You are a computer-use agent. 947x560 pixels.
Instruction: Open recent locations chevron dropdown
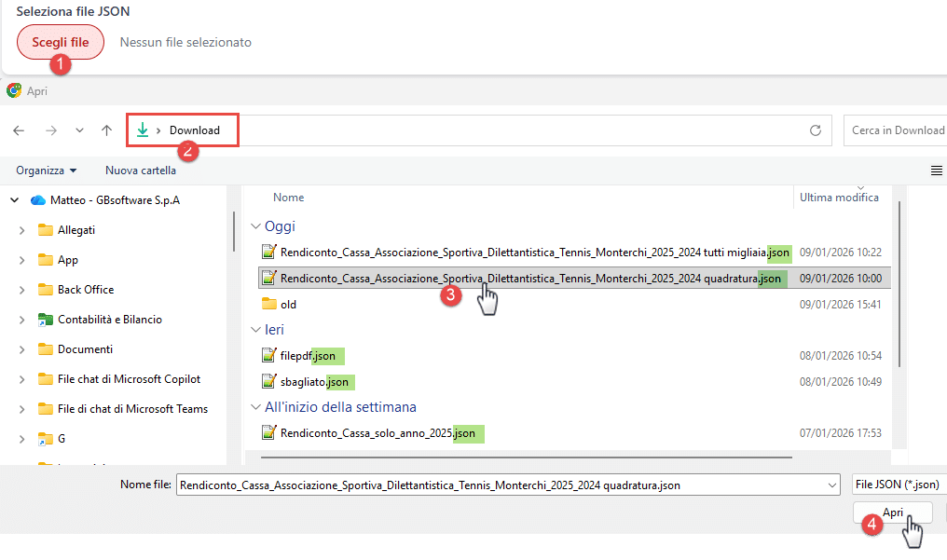pos(79,130)
